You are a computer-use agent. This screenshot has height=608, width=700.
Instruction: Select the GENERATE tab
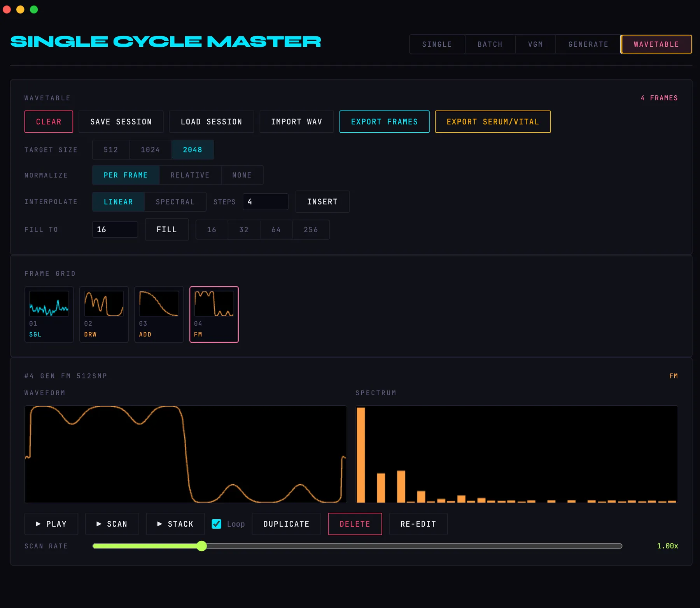click(588, 44)
